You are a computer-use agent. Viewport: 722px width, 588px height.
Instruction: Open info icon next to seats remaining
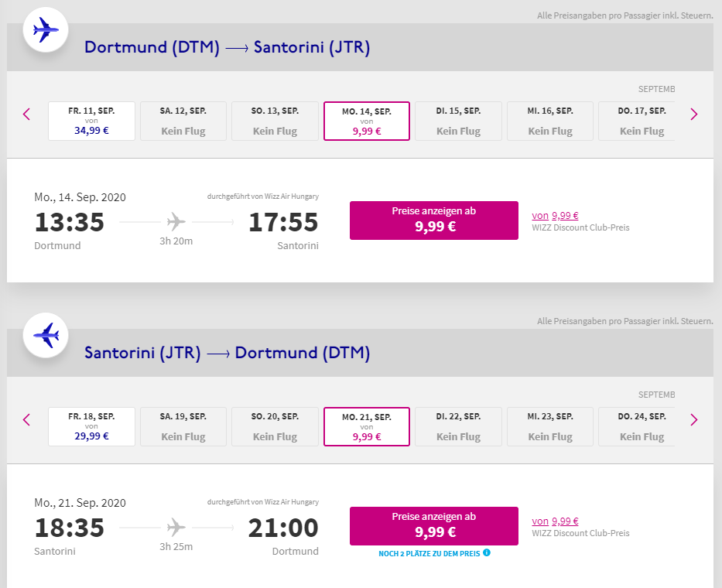(487, 552)
